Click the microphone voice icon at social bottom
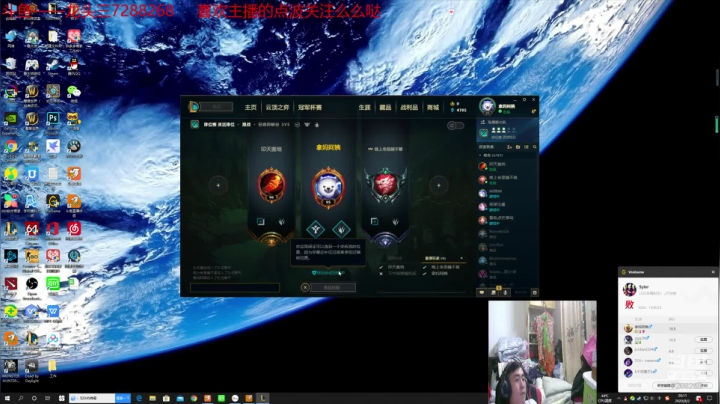Viewport: 720px width, 404px height. pyautogui.click(x=505, y=292)
